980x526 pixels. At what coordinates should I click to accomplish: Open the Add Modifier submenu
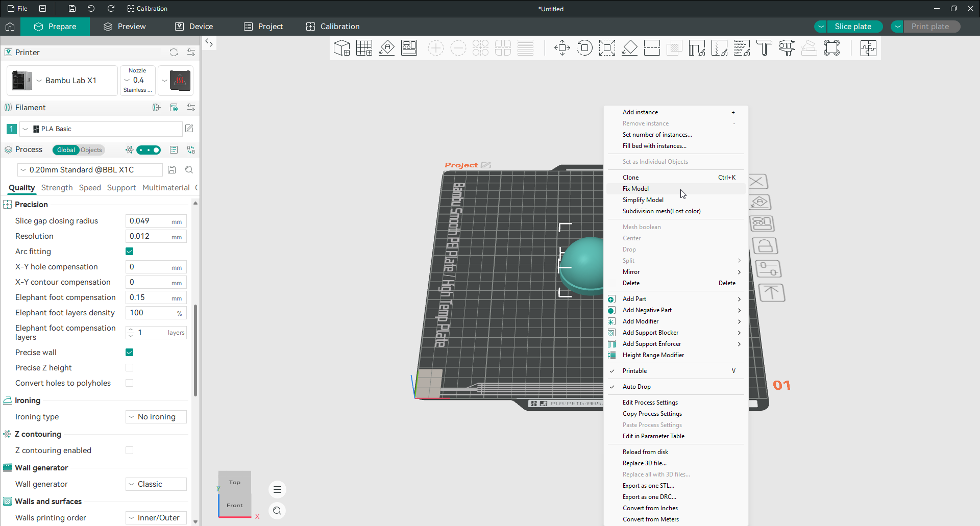tap(676, 321)
